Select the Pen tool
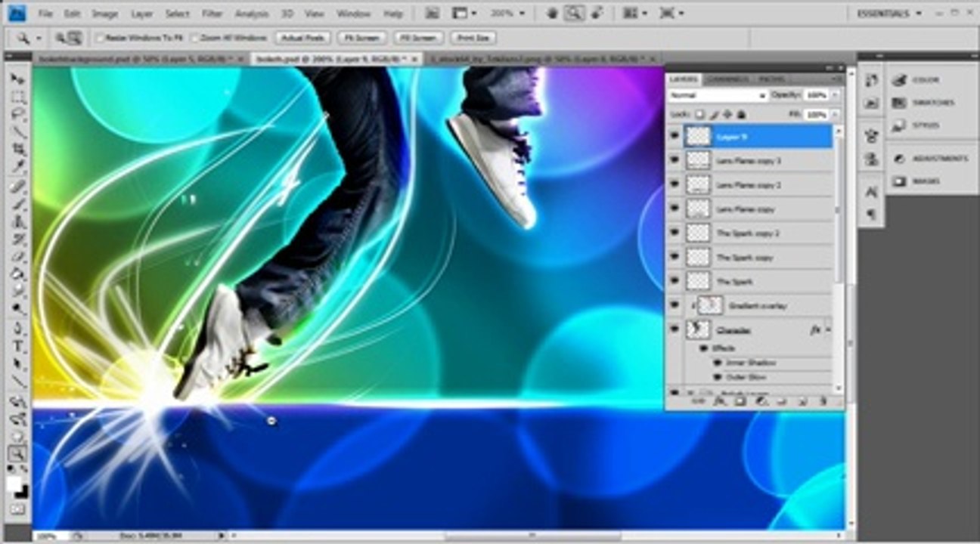 point(17,329)
